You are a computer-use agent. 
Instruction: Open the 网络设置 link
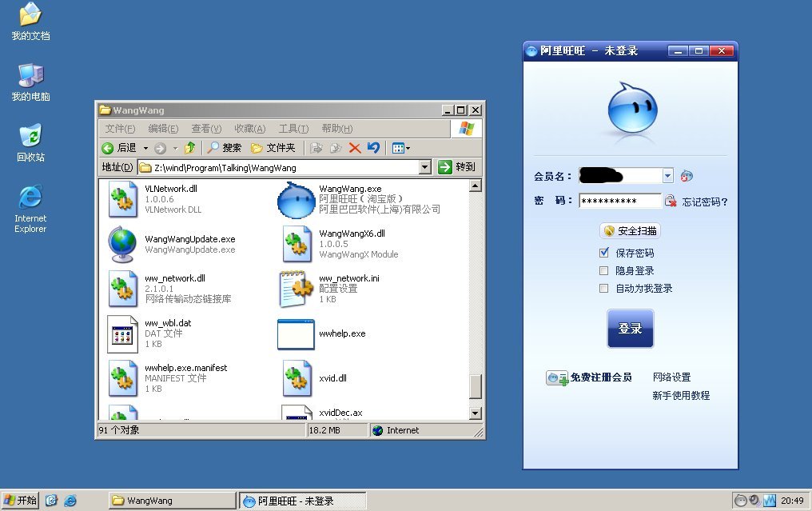[x=671, y=377]
